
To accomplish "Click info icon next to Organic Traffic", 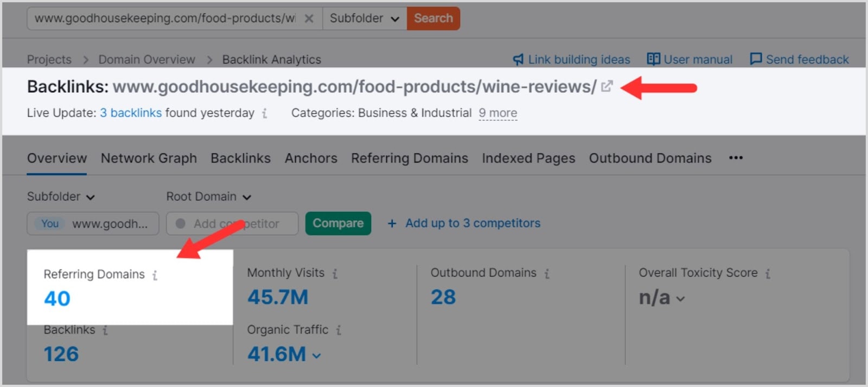I will (x=339, y=330).
